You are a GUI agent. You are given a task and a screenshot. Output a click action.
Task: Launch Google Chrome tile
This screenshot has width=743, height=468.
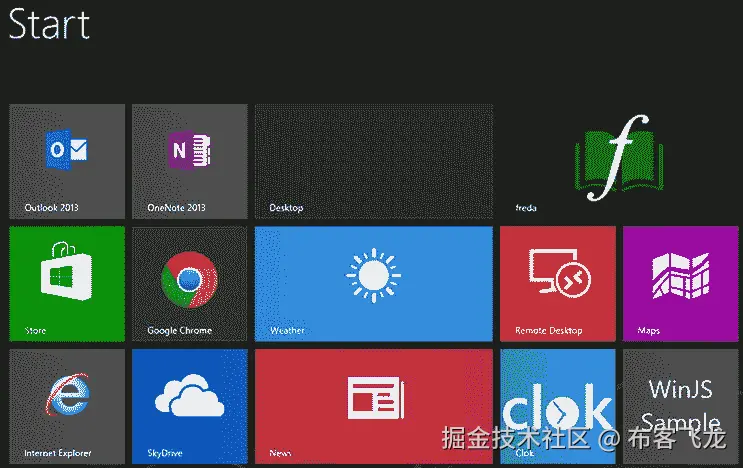190,284
